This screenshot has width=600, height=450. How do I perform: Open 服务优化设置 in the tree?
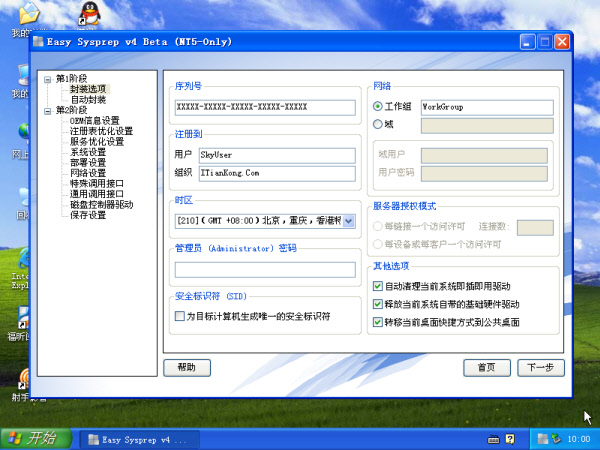point(97,142)
